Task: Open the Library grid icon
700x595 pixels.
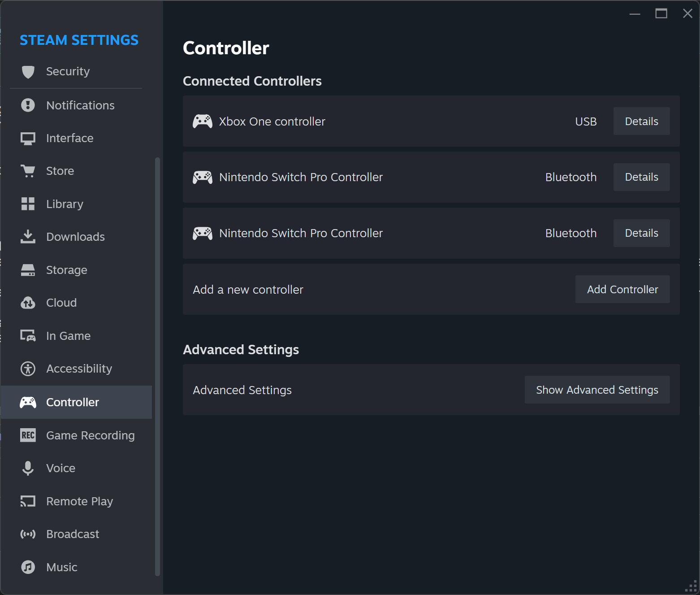Action: pyautogui.click(x=28, y=204)
